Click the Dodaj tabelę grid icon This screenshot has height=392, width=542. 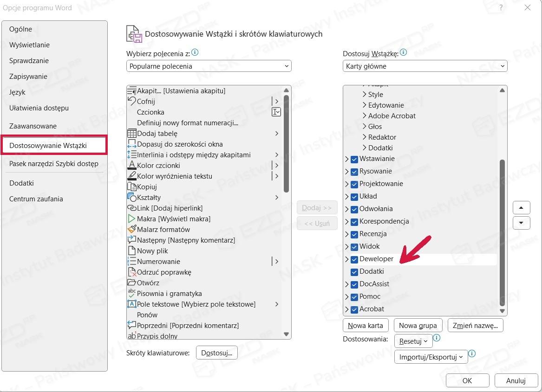131,134
